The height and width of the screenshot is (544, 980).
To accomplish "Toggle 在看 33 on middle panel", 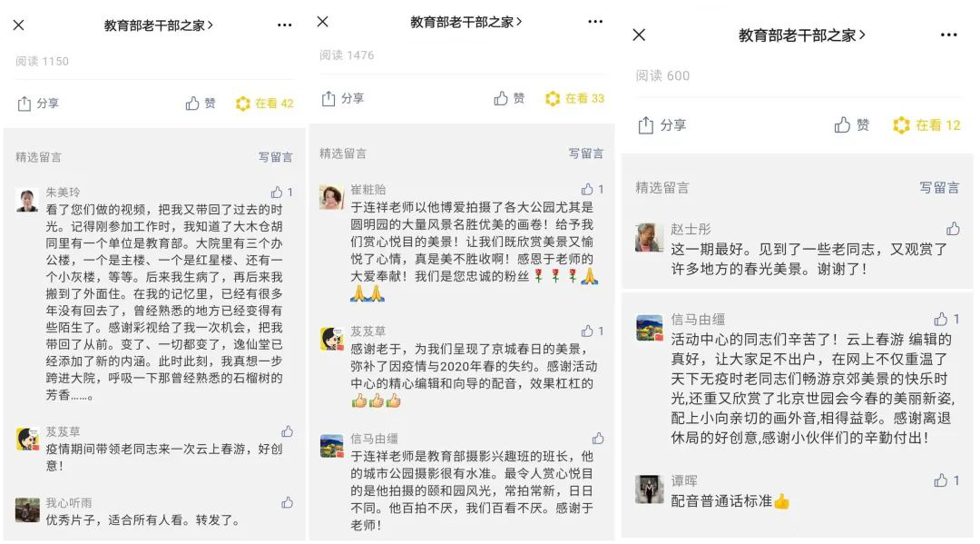I will [574, 98].
